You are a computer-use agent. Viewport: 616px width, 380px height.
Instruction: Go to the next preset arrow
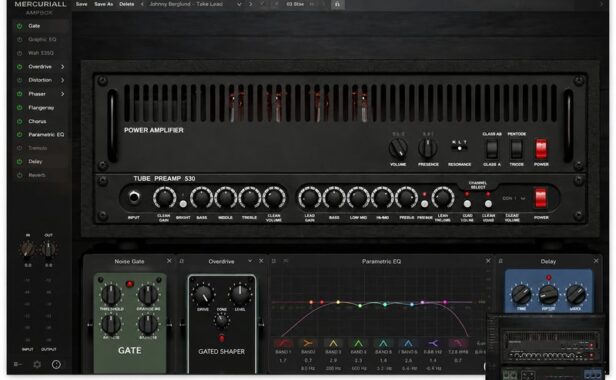(x=250, y=4)
